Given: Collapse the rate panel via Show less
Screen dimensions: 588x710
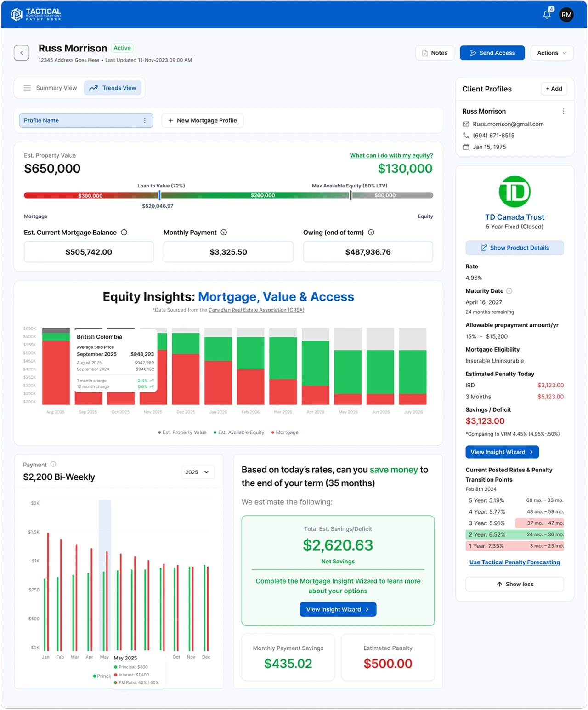Looking at the screenshot, I should pyautogui.click(x=514, y=584).
